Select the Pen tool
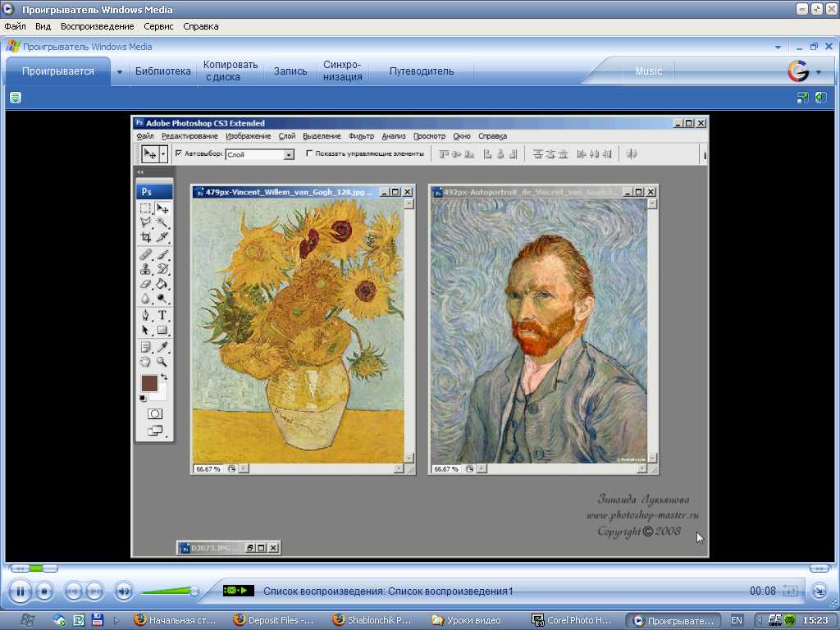This screenshot has width=840, height=630. 145,315
